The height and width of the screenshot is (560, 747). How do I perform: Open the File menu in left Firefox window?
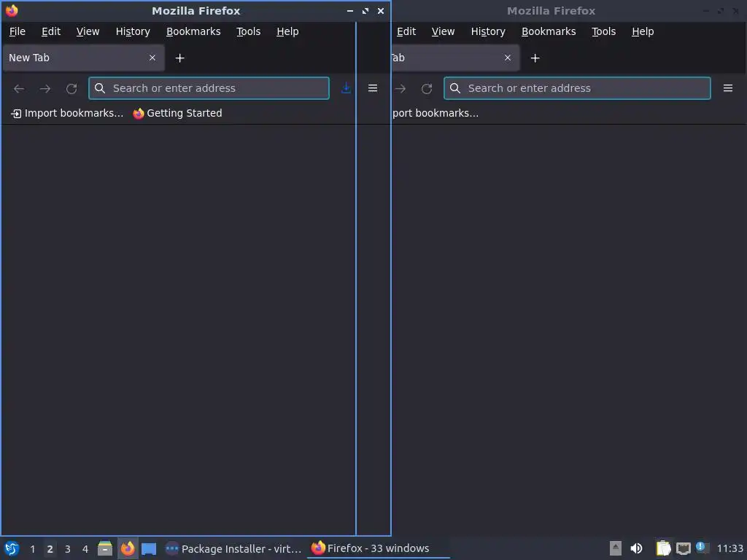(x=18, y=31)
